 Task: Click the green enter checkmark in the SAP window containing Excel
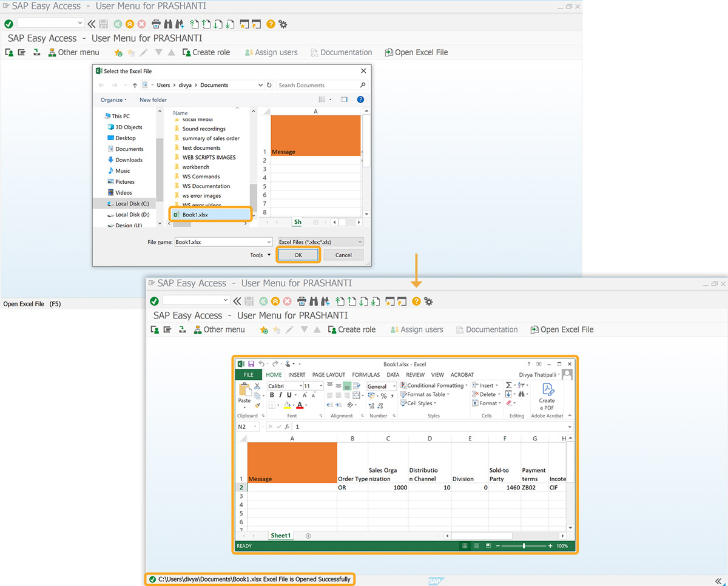point(154,301)
